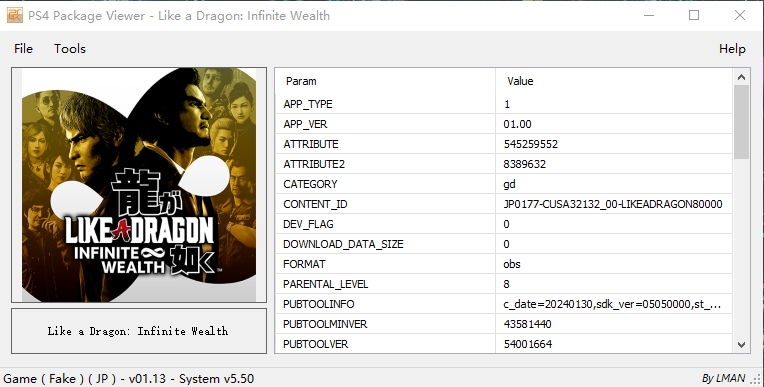Open the Help menu
764x387 pixels.
[732, 49]
